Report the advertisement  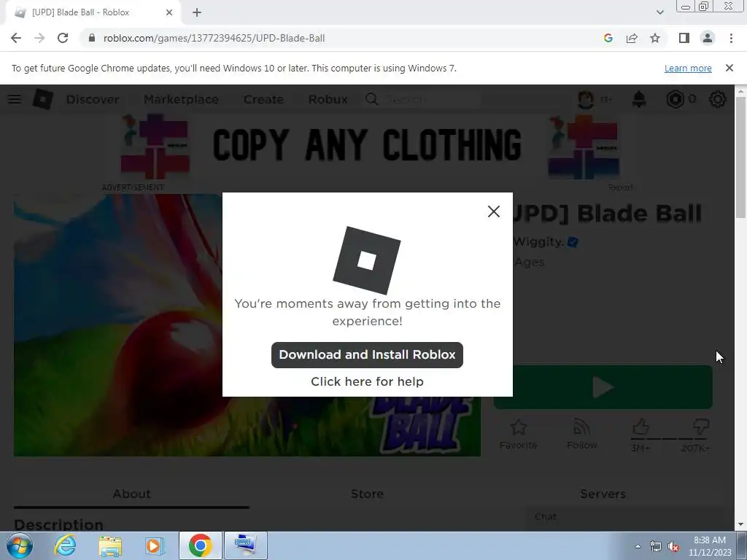coord(620,187)
